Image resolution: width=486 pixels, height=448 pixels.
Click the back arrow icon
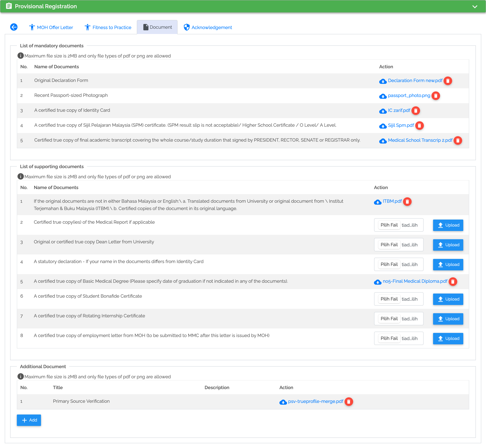click(x=14, y=27)
